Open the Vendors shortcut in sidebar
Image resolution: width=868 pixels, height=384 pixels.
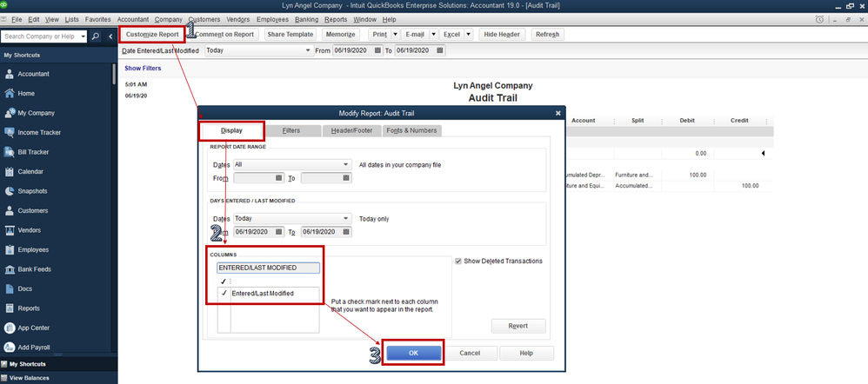tap(10, 230)
